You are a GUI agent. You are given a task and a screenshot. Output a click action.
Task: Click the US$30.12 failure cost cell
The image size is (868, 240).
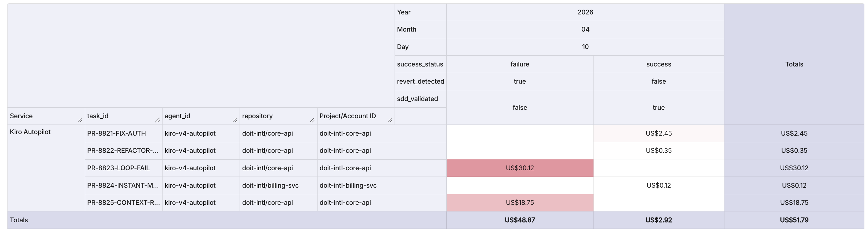520,168
